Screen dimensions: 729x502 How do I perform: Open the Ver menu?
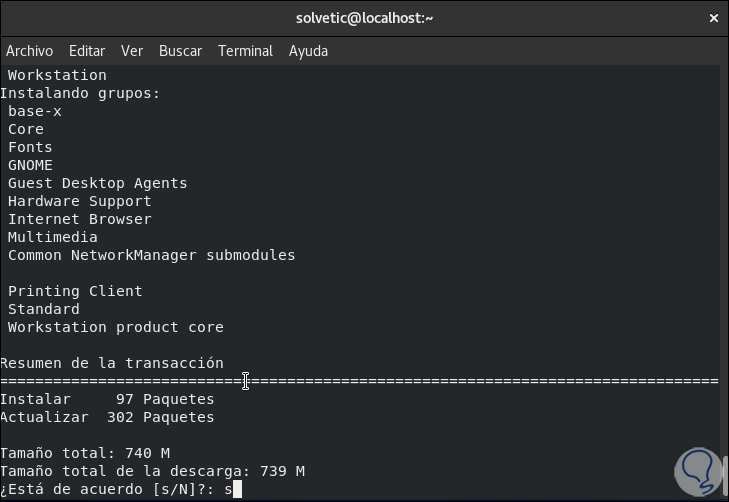132,51
